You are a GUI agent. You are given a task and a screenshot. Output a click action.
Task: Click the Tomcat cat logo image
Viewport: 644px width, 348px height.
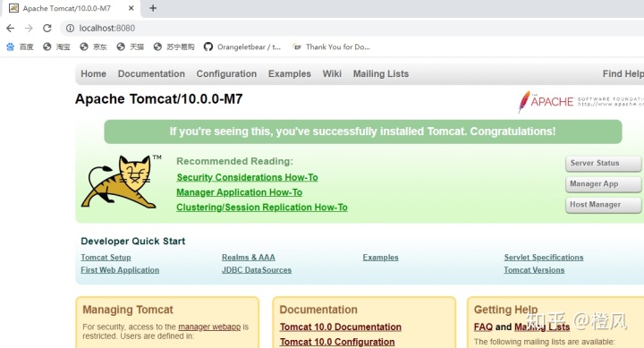pos(121,182)
